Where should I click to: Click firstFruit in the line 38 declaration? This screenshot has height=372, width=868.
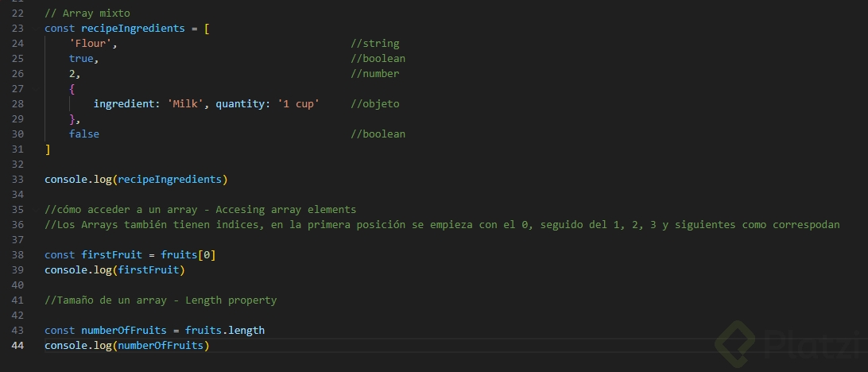pyautogui.click(x=111, y=255)
